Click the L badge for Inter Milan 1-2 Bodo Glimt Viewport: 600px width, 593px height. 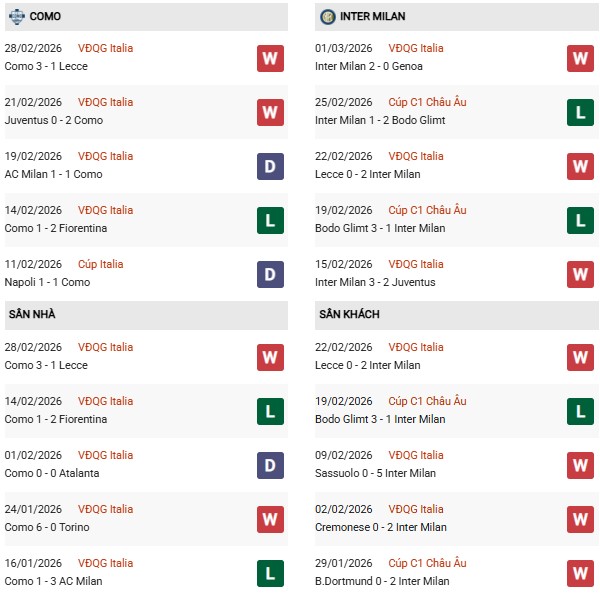581,112
